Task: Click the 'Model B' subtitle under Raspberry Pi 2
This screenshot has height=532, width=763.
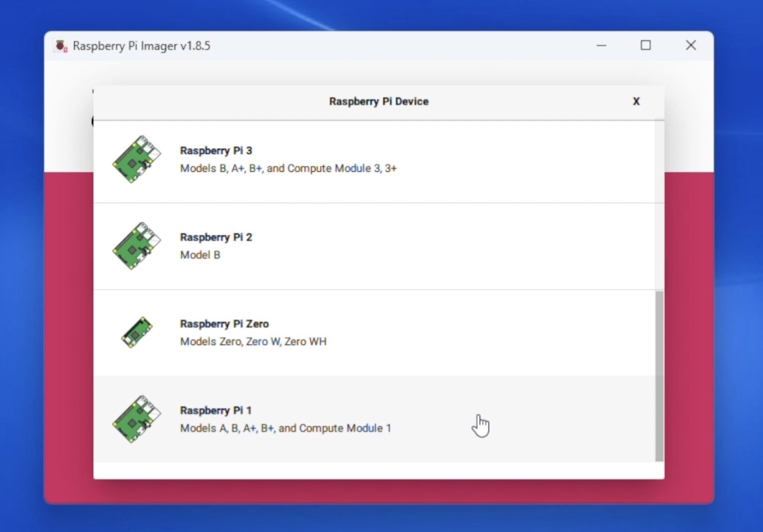Action: pos(200,255)
